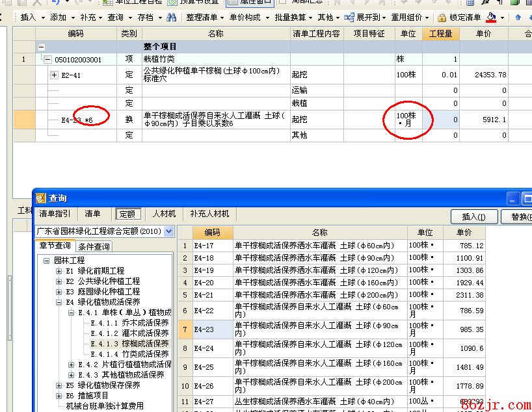This screenshot has height=412, width=532.
Task: Open the 广东省园林绿化工程综合定额 dropdown
Action: [169, 231]
